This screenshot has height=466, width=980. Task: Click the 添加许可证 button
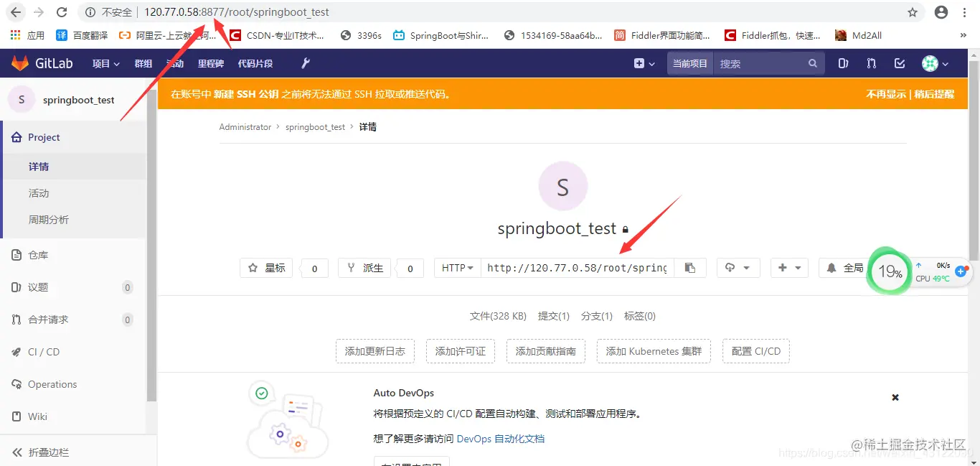coord(460,351)
